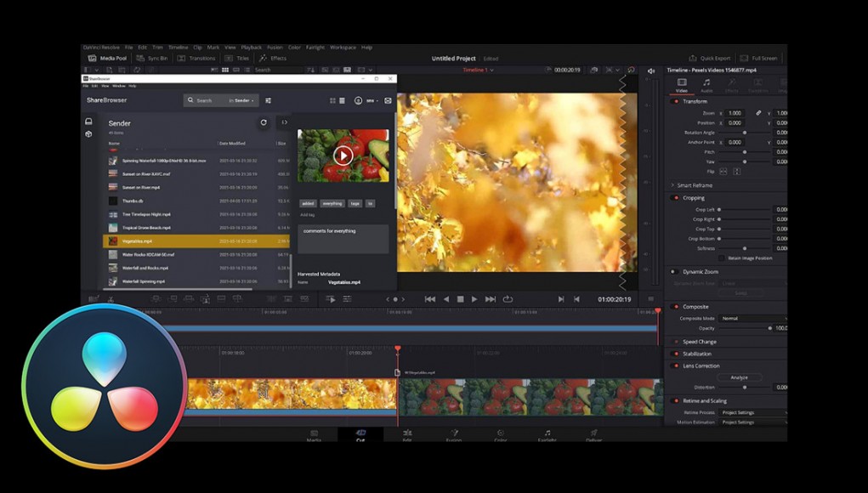Toggle the Stabilization section
The image size is (868, 493).
point(675,354)
